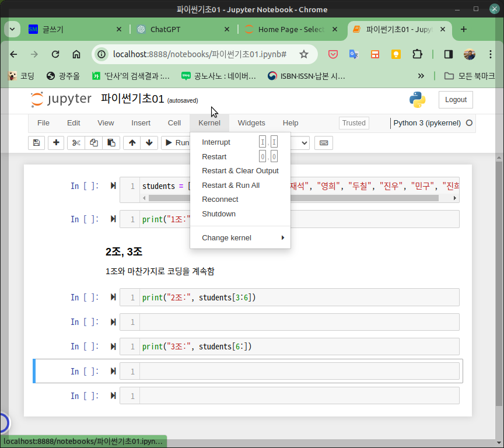Image resolution: width=504 pixels, height=448 pixels.
Task: Open a new Chrome tab
Action: click(464, 29)
